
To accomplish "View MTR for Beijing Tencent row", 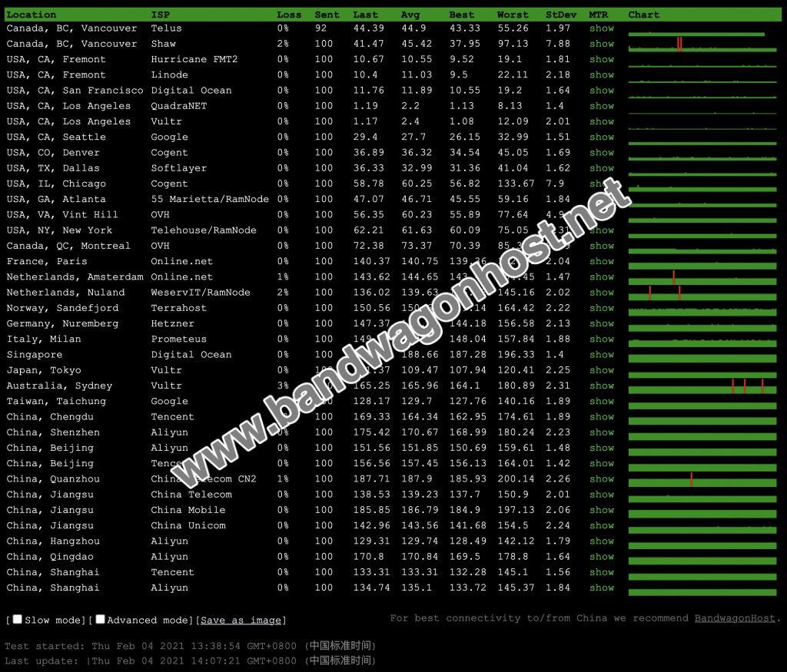I will (602, 464).
